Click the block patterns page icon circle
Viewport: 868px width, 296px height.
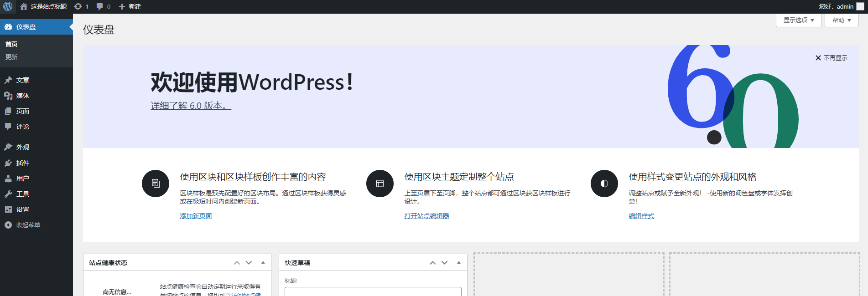[x=156, y=184]
